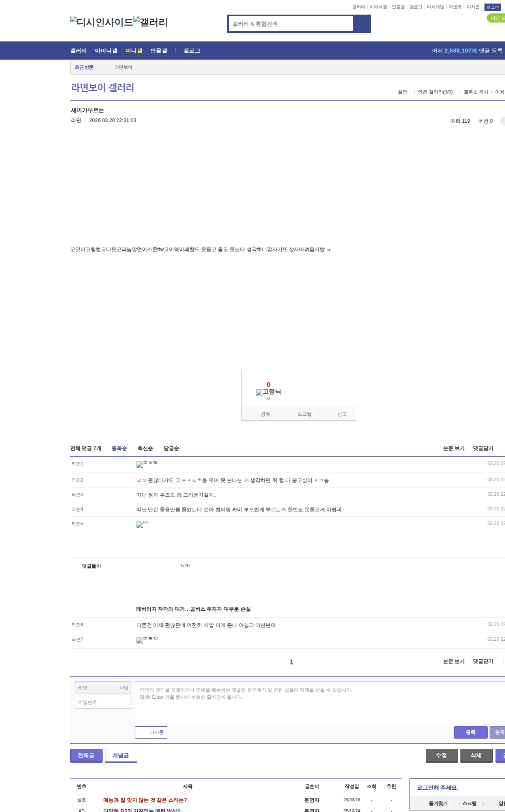Click the search button beside the search box
Viewport: 505px width, 812px height.
(362, 24)
